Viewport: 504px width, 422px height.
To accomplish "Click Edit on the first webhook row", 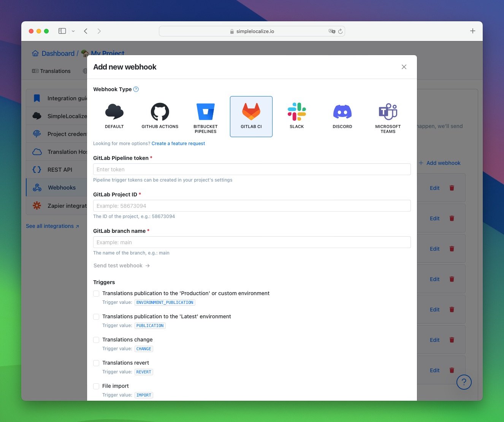I will coord(434,188).
